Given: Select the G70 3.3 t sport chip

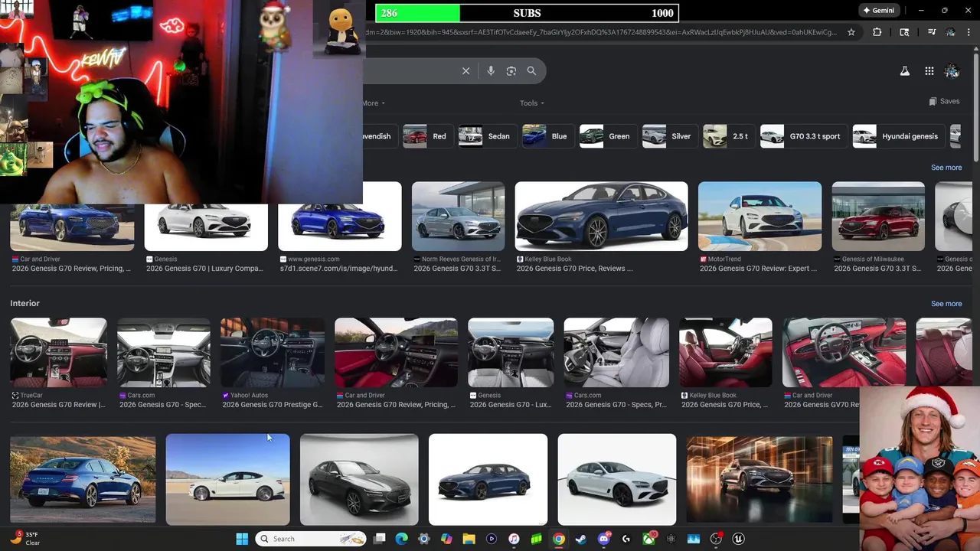Looking at the screenshot, I should click(802, 136).
